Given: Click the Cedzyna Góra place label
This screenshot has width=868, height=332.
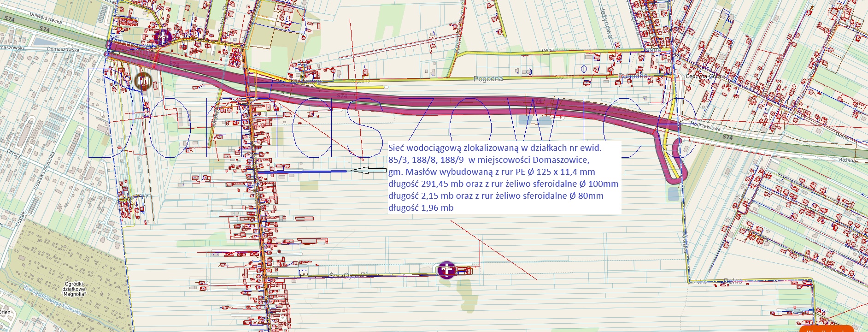Looking at the screenshot, I should click(x=703, y=76).
